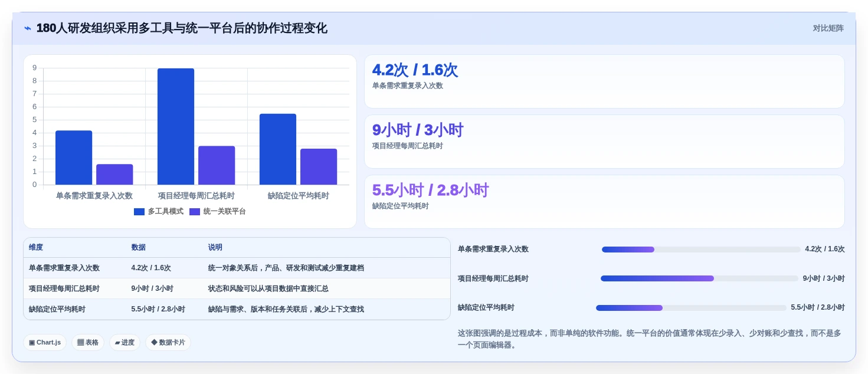Click card caption 单条需求重复录入次数

click(x=408, y=86)
